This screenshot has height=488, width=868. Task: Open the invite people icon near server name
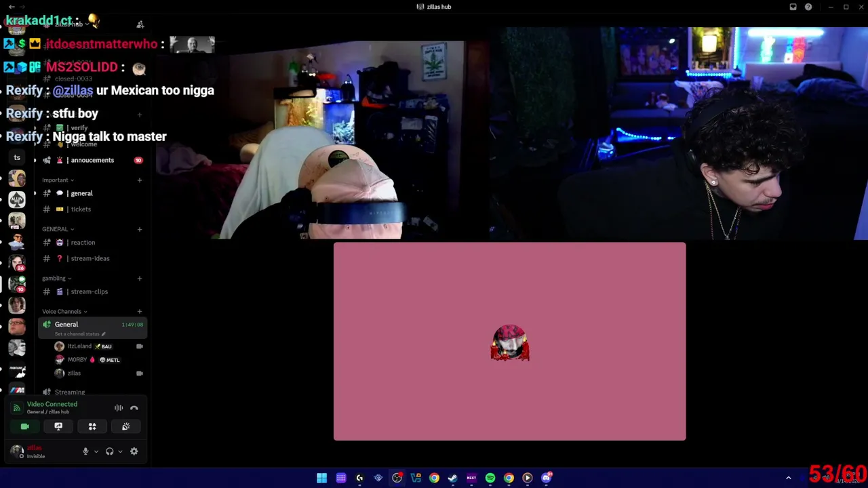(x=140, y=24)
